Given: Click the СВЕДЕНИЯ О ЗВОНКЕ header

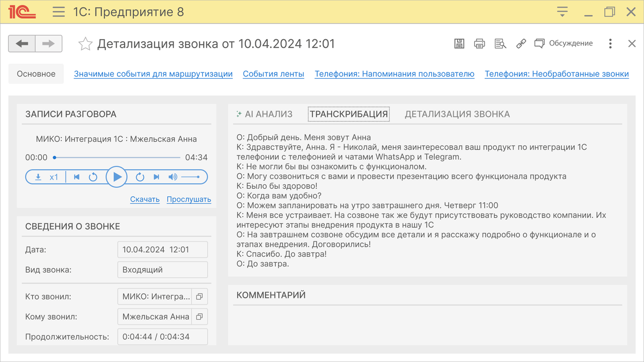Looking at the screenshot, I should coord(72,226).
